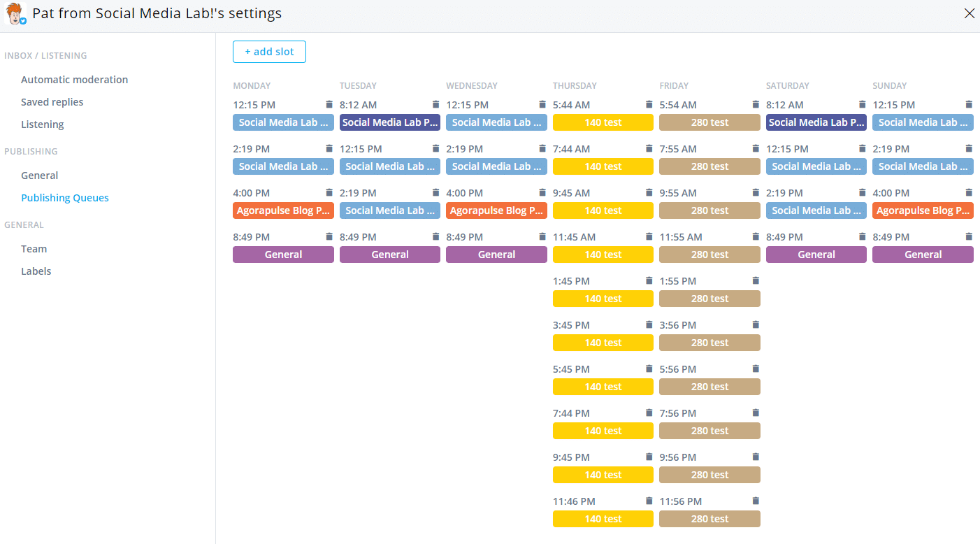The height and width of the screenshot is (544, 980).
Task: Click Pat's profile avatar in header
Action: click(x=15, y=13)
